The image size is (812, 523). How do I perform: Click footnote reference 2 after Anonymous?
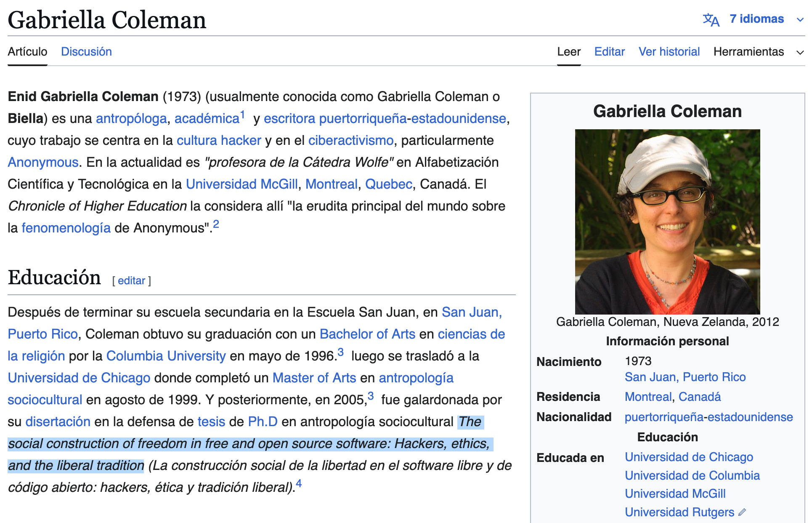216,224
